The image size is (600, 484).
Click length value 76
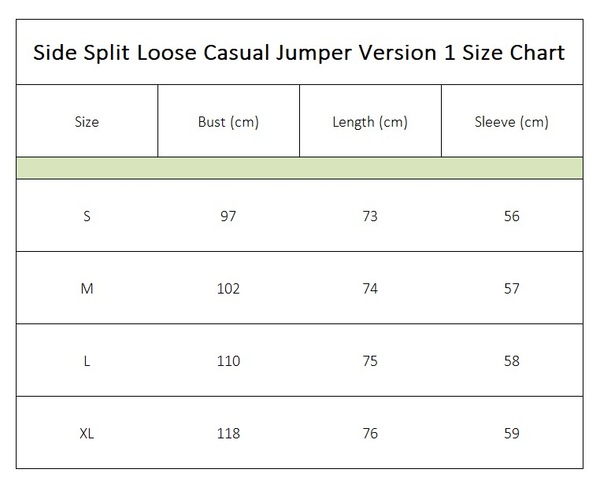point(370,433)
